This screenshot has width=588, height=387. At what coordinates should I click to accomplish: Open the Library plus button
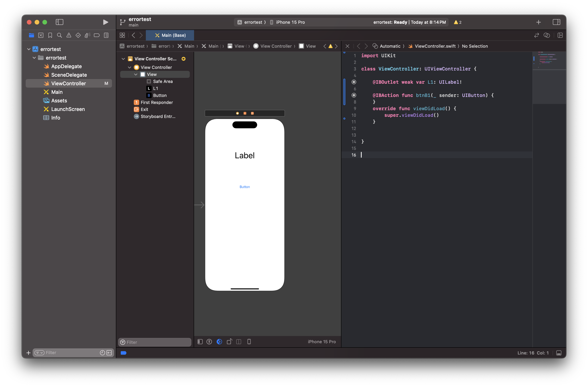pyautogui.click(x=539, y=22)
